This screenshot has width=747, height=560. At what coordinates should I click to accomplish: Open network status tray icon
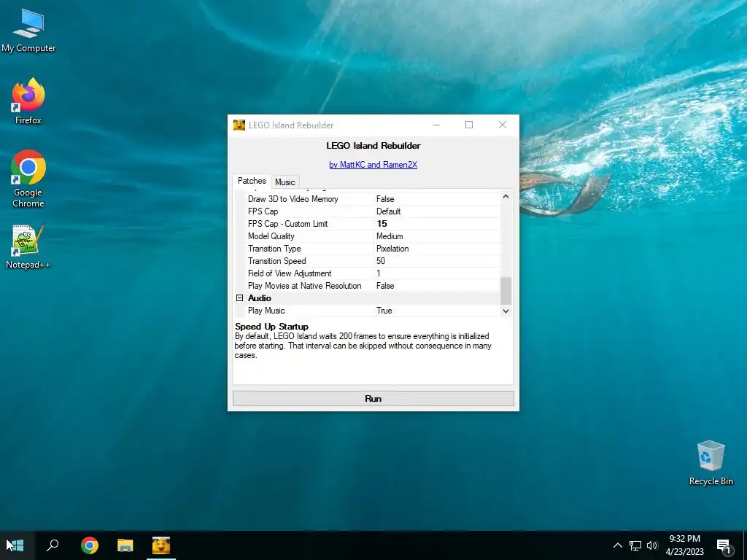pyautogui.click(x=635, y=545)
